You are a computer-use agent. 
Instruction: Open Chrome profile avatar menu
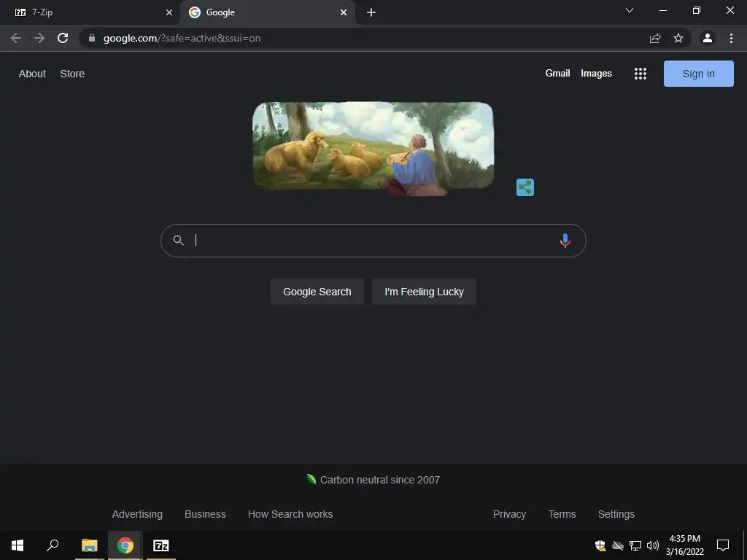[708, 38]
